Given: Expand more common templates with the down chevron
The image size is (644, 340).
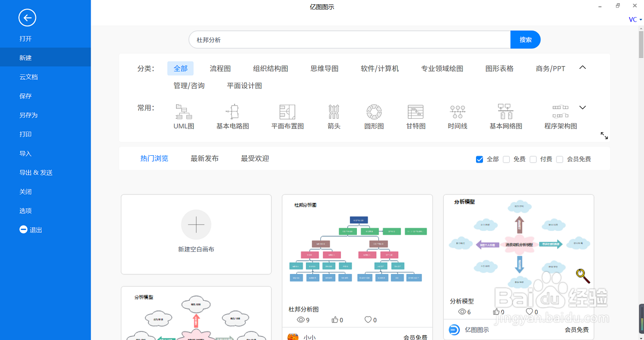Looking at the screenshot, I should 583,107.
